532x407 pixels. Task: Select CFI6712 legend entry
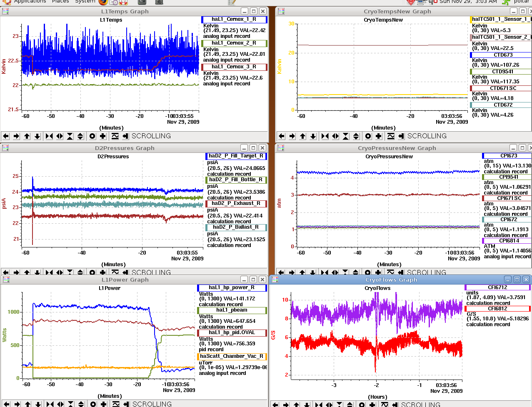coord(498,287)
